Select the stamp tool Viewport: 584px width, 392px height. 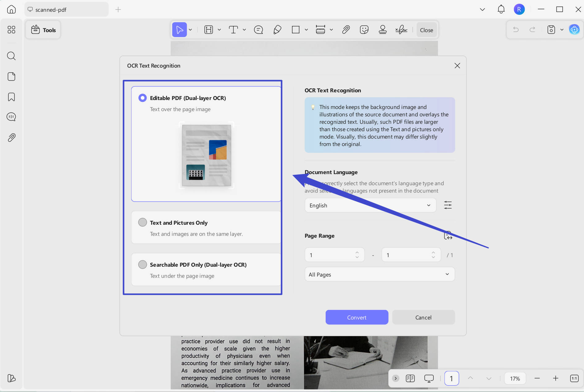[383, 30]
